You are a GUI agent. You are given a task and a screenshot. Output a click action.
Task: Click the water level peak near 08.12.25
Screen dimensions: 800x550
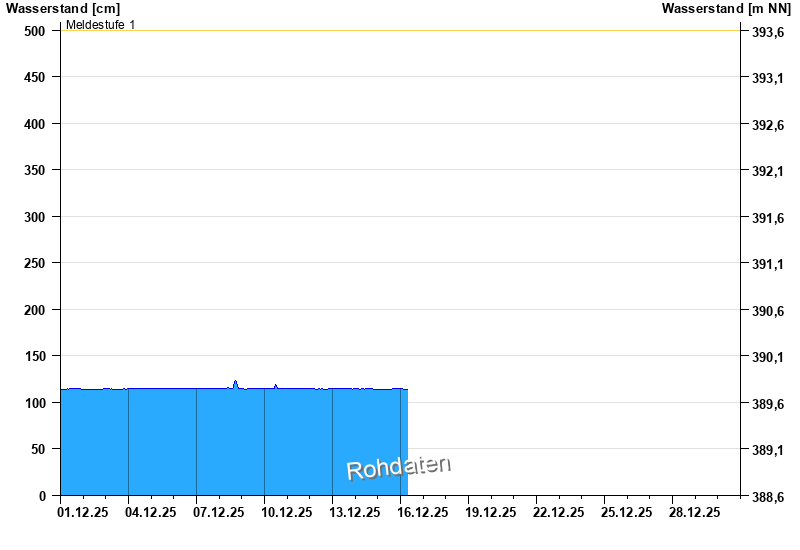pyautogui.click(x=235, y=382)
